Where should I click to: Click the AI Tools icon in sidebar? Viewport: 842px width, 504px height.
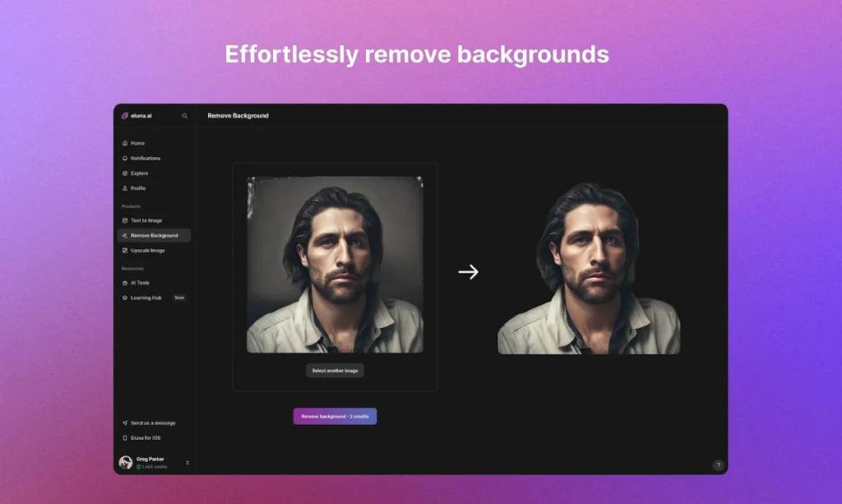click(x=125, y=283)
